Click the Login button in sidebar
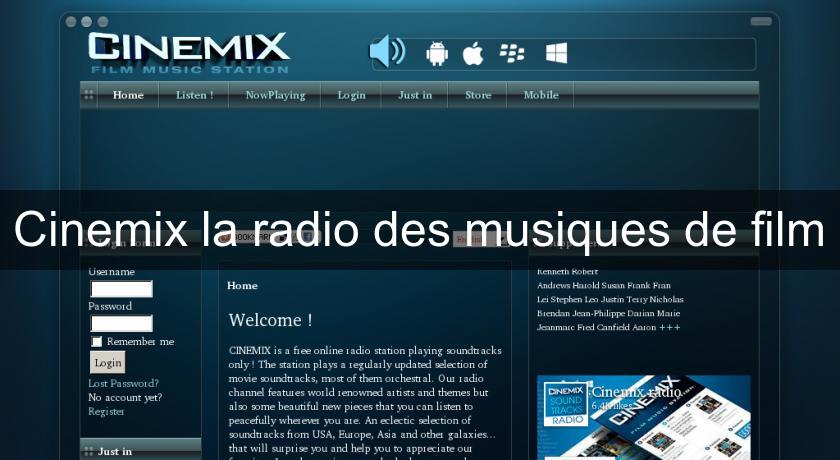This screenshot has height=460, width=840. pyautogui.click(x=108, y=363)
